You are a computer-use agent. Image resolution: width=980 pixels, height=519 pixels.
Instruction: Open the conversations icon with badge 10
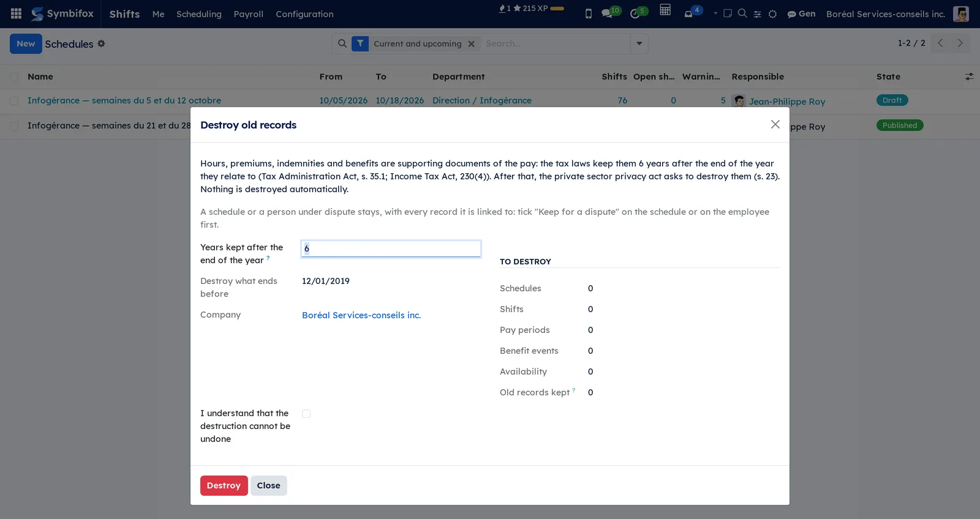(610, 13)
